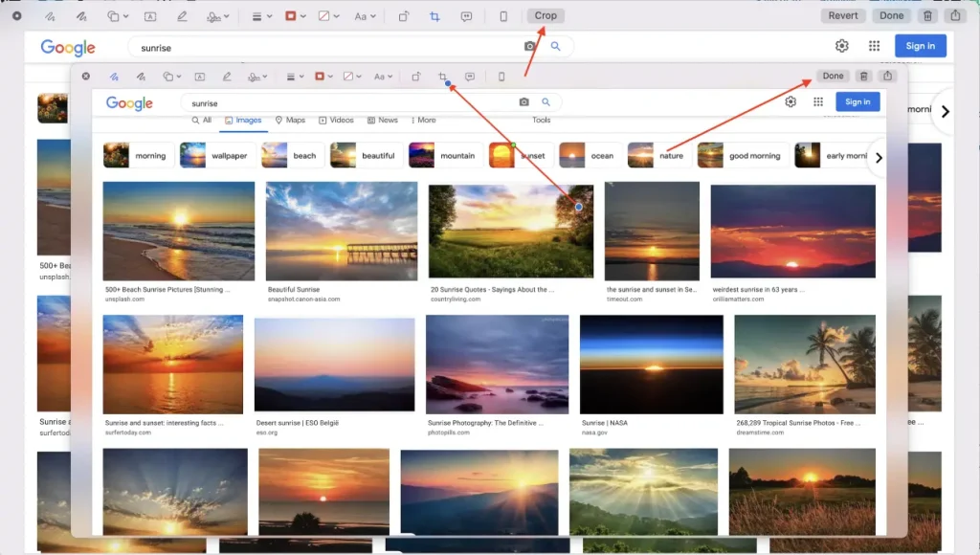Click the Text box tool in the outermost toolbar
Image resolution: width=980 pixels, height=555 pixels.
coord(150,16)
